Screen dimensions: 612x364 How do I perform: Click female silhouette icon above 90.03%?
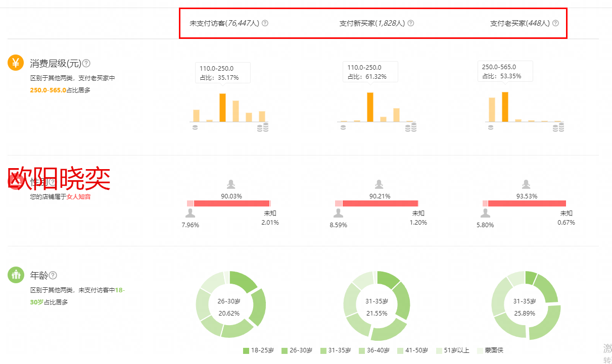click(231, 184)
